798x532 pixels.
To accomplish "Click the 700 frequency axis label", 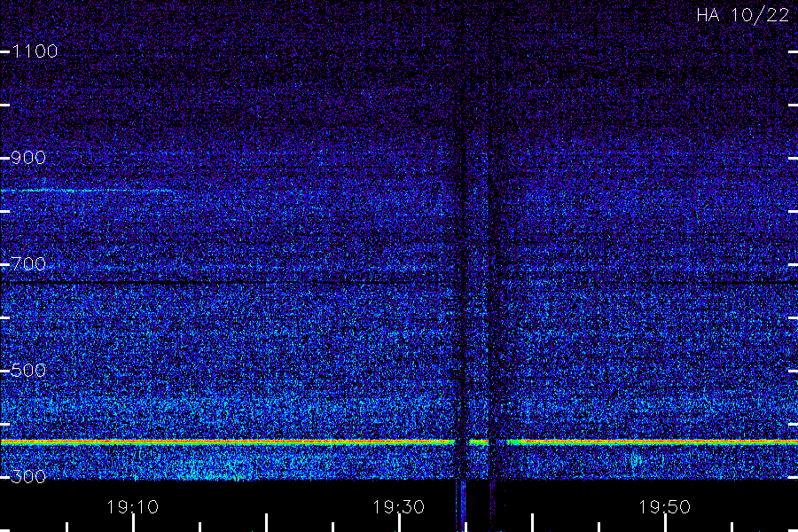I will (28, 263).
